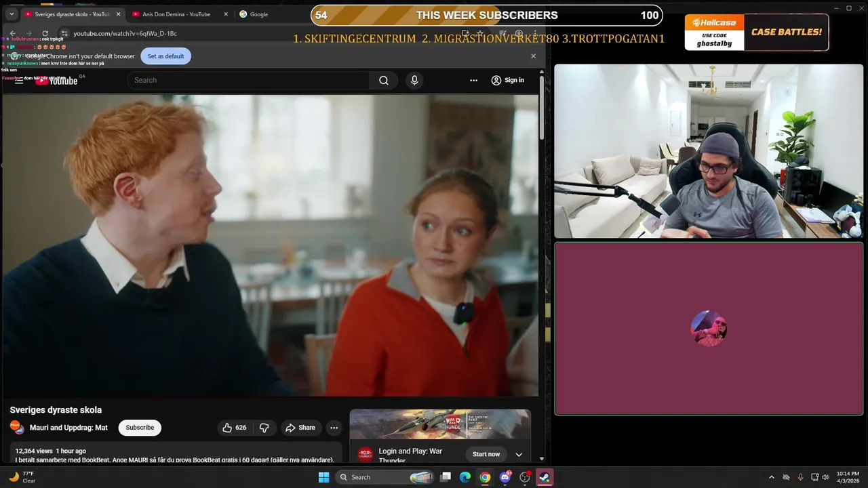Click Start now on War Thunder ad
This screenshot has height=488, width=868.
point(486,454)
